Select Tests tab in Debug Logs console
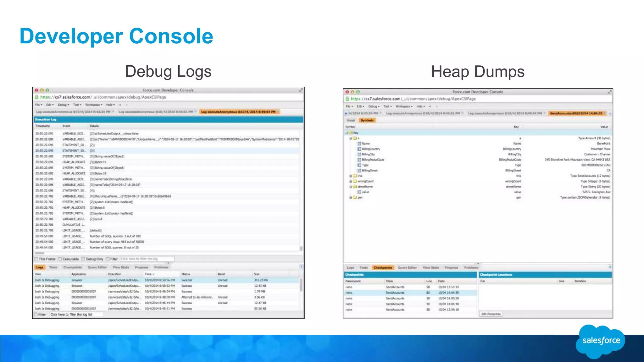 (53, 267)
